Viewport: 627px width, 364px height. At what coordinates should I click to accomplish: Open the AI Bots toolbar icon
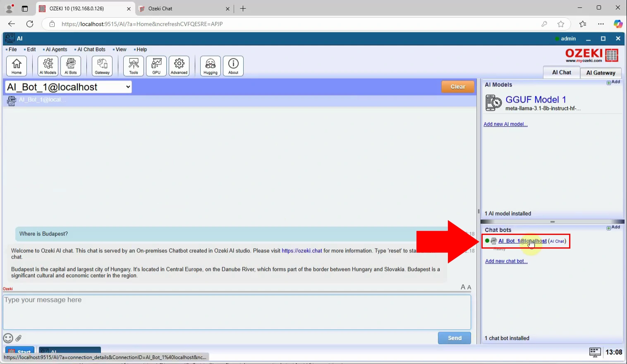pyautogui.click(x=71, y=66)
